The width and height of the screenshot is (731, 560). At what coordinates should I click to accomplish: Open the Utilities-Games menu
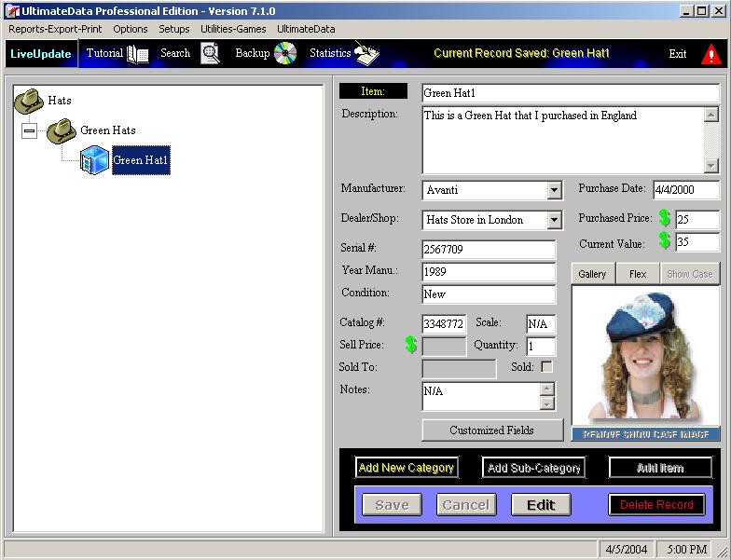(233, 29)
